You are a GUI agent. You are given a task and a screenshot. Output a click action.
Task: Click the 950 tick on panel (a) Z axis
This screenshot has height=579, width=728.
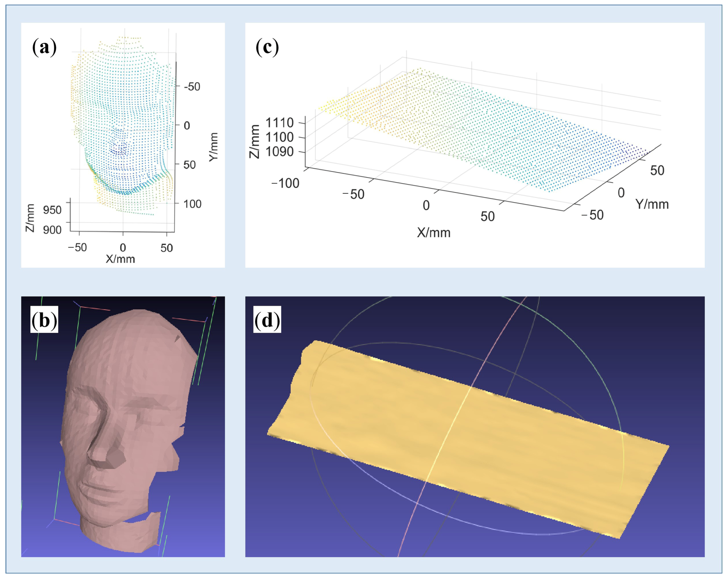tap(52, 210)
